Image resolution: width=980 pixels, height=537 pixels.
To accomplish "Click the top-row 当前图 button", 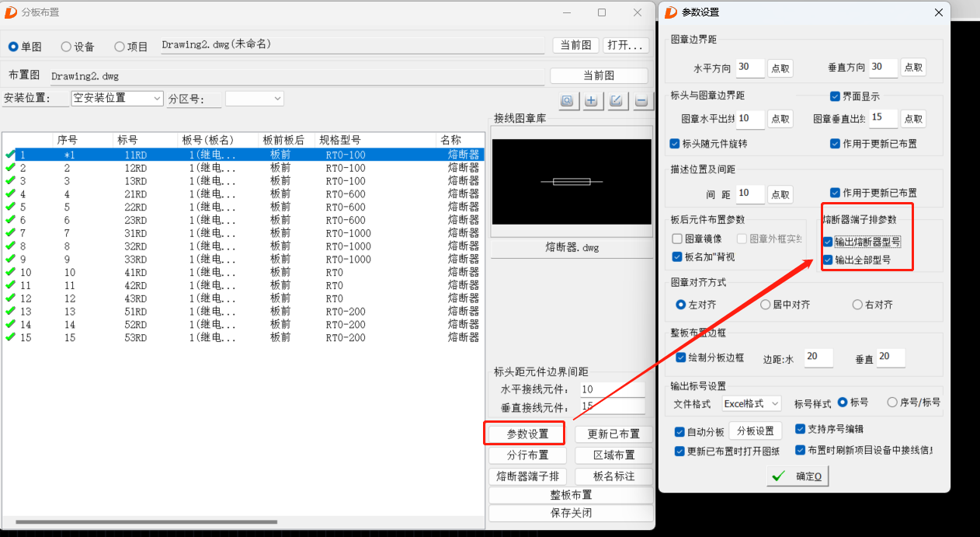I will pos(575,45).
